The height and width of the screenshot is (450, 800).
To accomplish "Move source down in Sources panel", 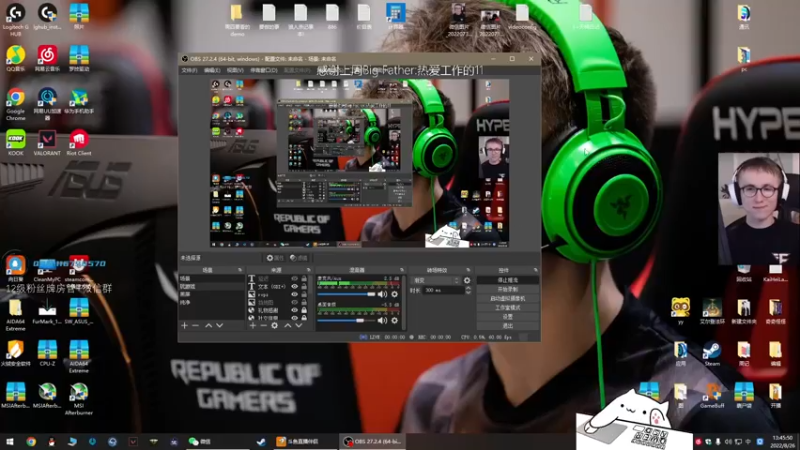I will (x=298, y=326).
